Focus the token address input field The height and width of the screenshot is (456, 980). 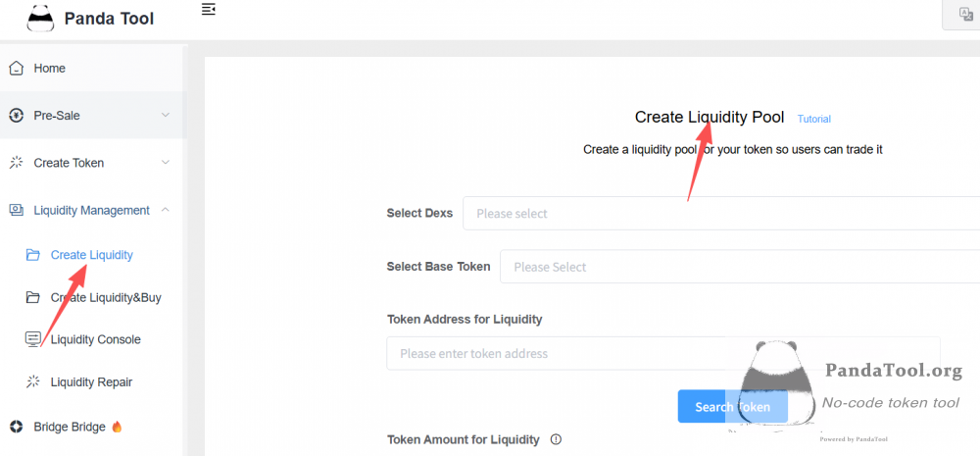pyautogui.click(x=663, y=353)
